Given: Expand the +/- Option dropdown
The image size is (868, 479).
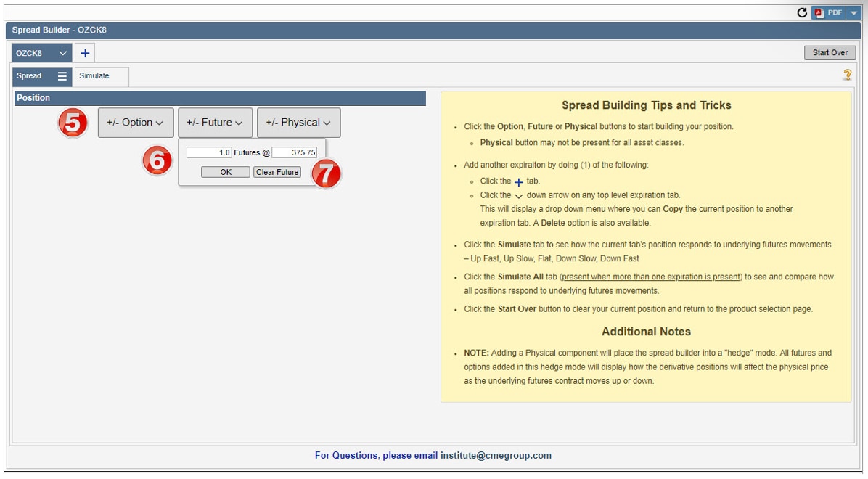Looking at the screenshot, I should [x=135, y=123].
